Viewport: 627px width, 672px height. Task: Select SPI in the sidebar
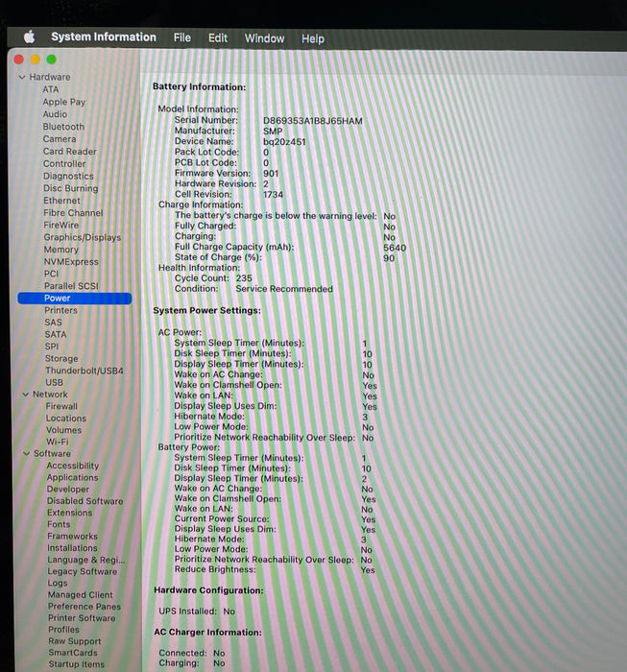(52, 347)
